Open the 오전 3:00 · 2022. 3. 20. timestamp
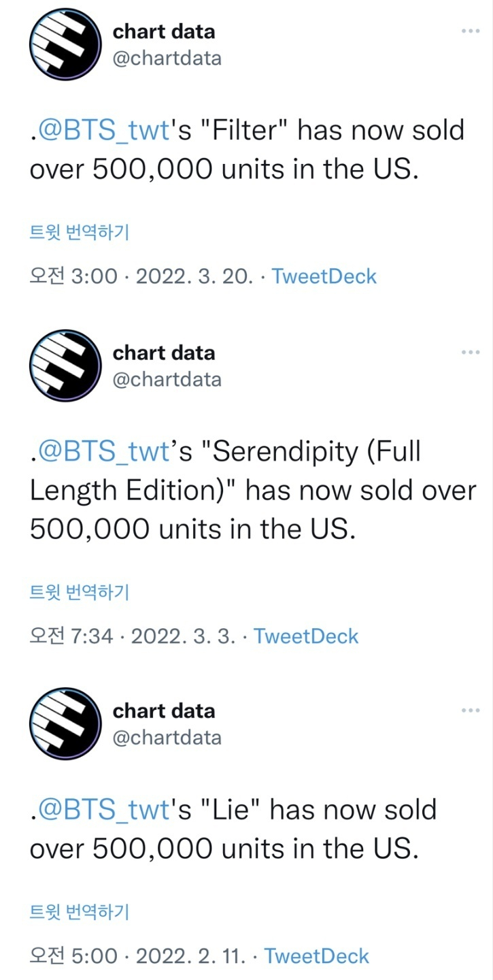Viewport: 493px width, 980px height. click(141, 276)
